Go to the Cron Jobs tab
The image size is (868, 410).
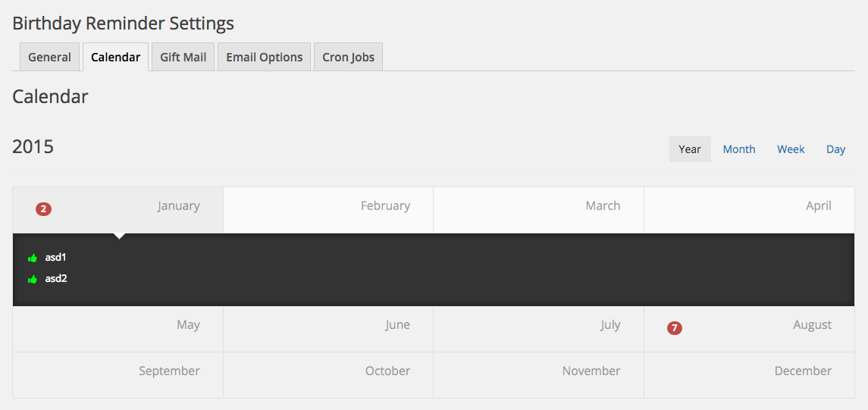coord(348,58)
